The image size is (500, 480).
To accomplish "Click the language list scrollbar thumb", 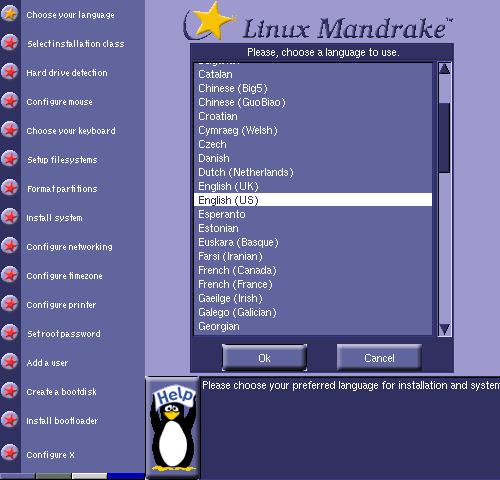I will [444, 138].
